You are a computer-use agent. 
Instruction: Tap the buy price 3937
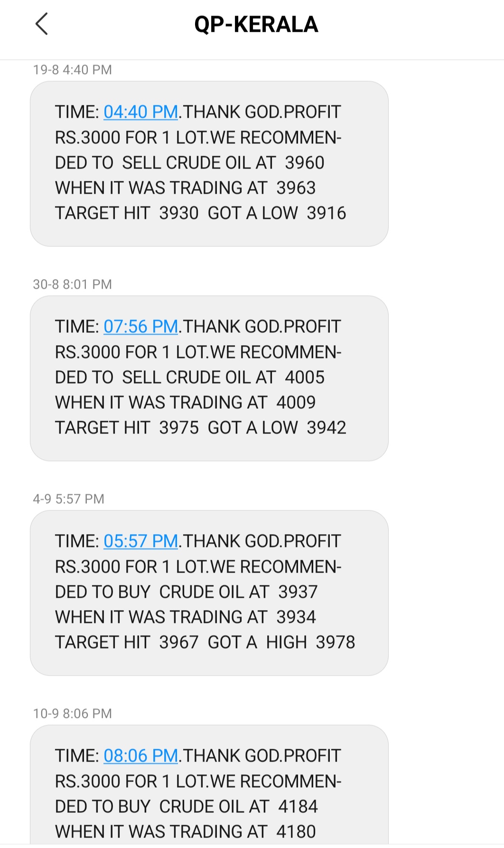(x=298, y=592)
